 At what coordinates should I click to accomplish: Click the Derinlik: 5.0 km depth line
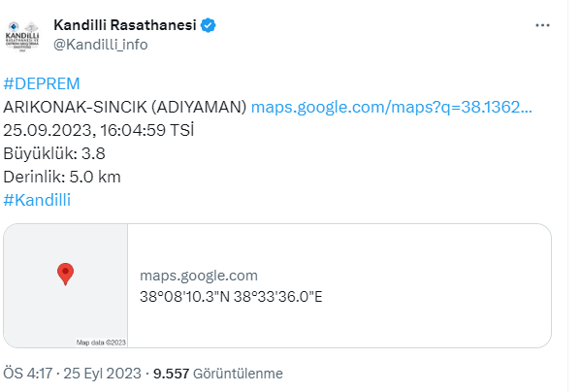pyautogui.click(x=62, y=177)
